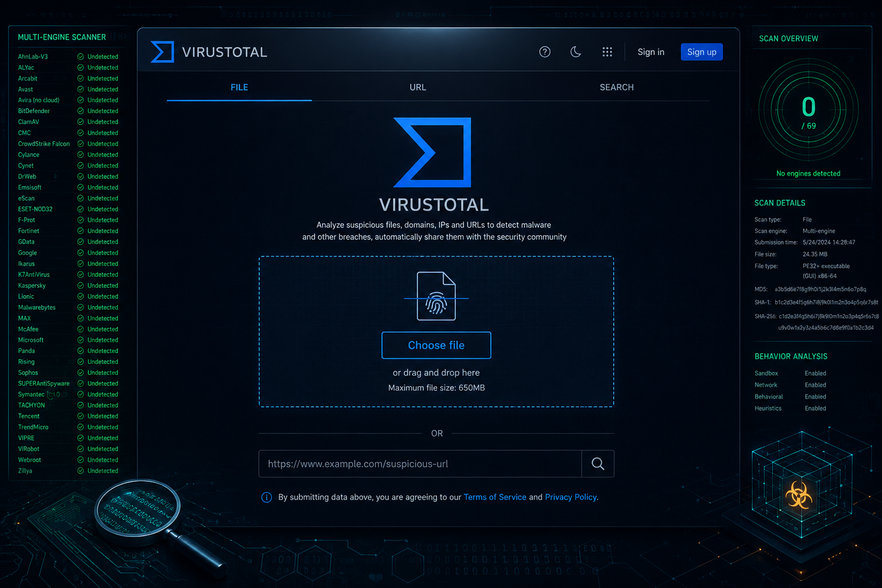Click the submission time 5/24/2024 14:28:47
This screenshot has width=882, height=588.
coord(829,242)
